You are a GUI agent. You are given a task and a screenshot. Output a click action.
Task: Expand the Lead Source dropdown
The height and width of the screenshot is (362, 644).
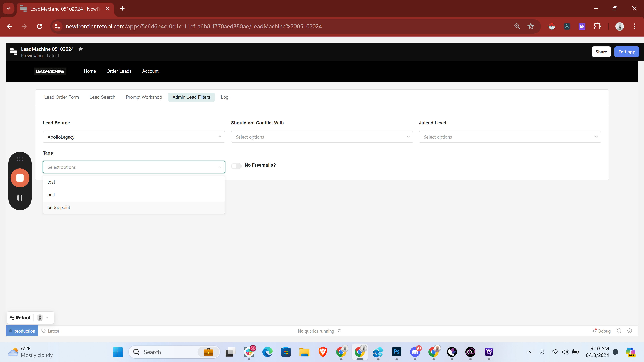click(x=134, y=137)
